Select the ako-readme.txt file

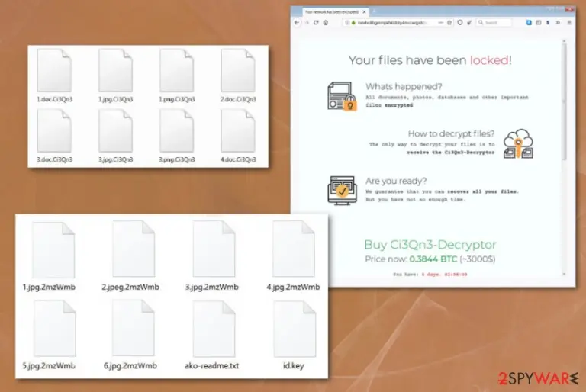click(x=212, y=336)
